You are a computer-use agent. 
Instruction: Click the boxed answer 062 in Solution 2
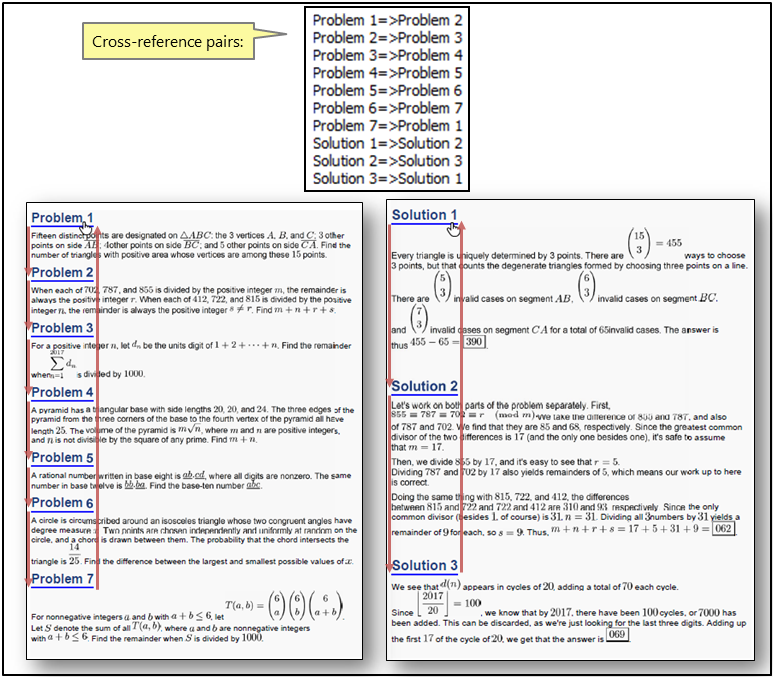(x=723, y=529)
